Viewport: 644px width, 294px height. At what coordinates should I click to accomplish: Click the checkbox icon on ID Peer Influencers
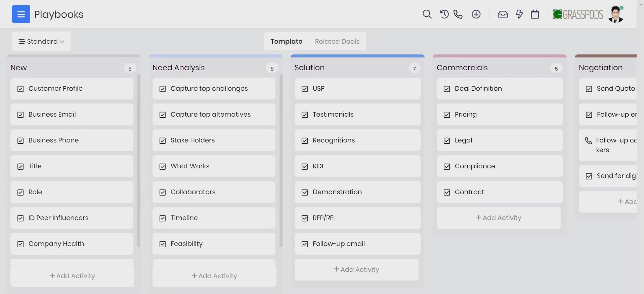click(x=20, y=218)
